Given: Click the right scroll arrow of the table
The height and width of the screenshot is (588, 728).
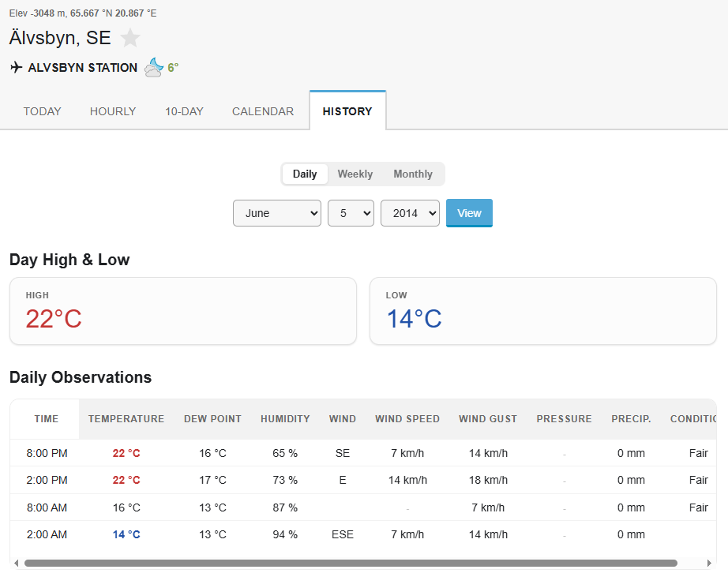Looking at the screenshot, I should pyautogui.click(x=709, y=563).
